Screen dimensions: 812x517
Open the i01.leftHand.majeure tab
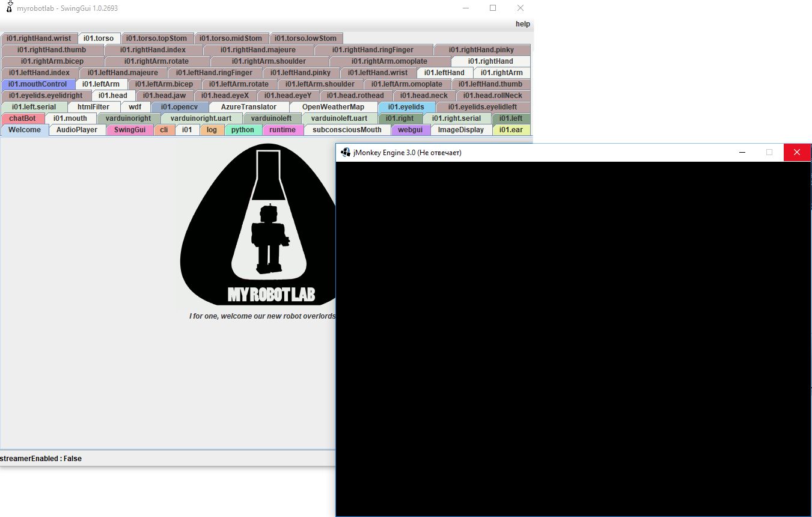point(123,73)
